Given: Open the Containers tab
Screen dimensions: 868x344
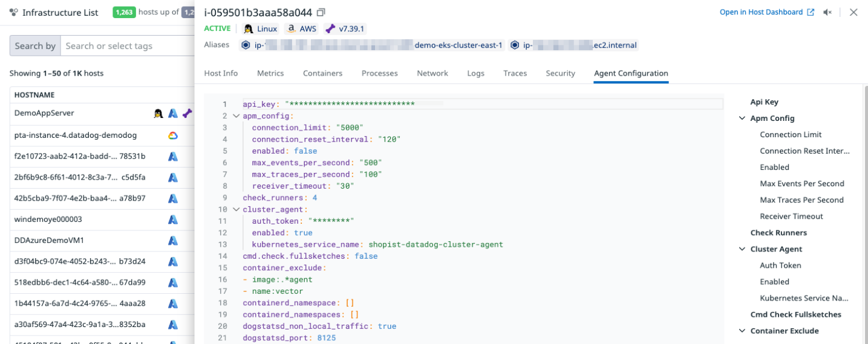Looking at the screenshot, I should (x=322, y=73).
